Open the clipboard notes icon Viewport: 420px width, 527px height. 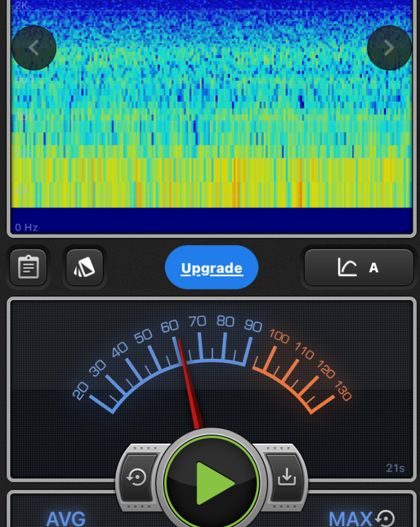[x=28, y=268]
